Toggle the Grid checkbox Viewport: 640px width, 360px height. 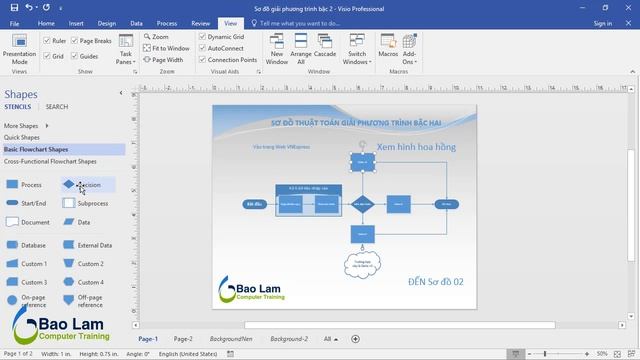click(53, 56)
